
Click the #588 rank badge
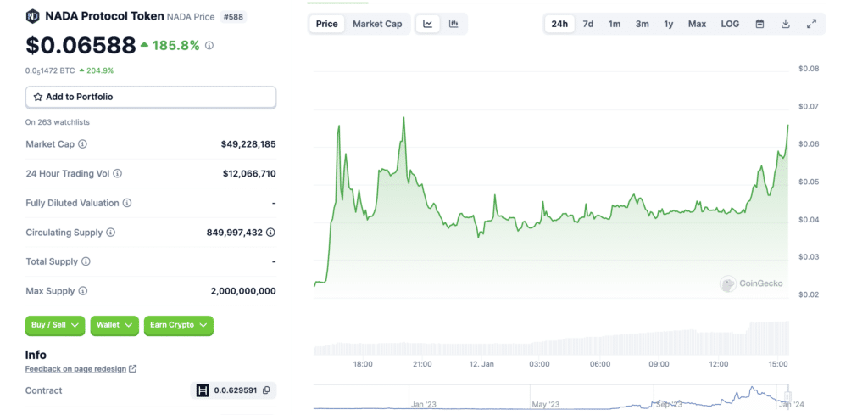click(233, 17)
